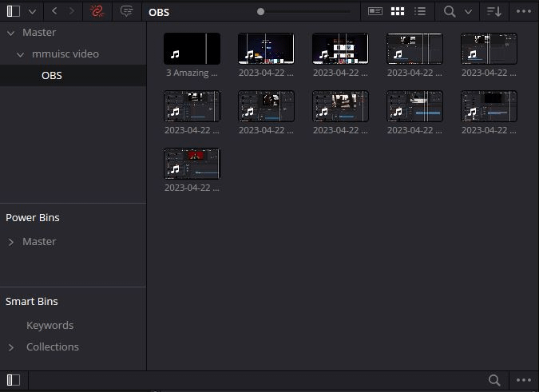The image size is (539, 392).
Task: Open the comments speech-bubble icon
Action: [x=126, y=11]
